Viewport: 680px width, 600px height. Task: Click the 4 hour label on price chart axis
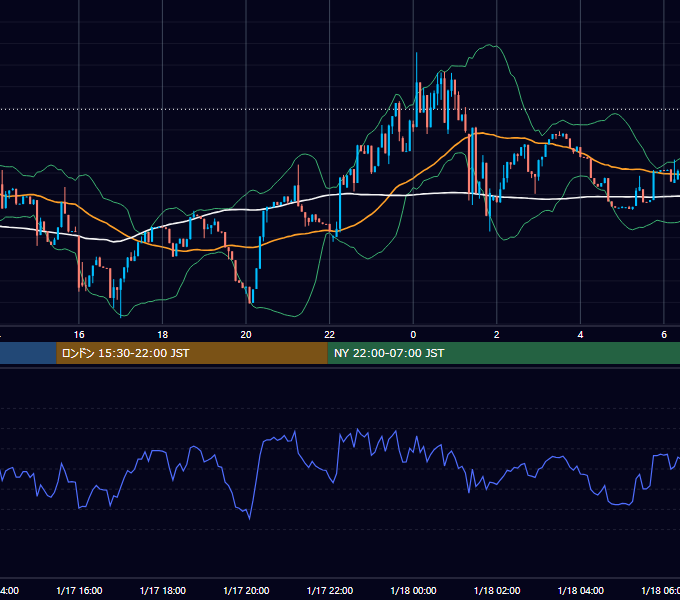point(580,335)
